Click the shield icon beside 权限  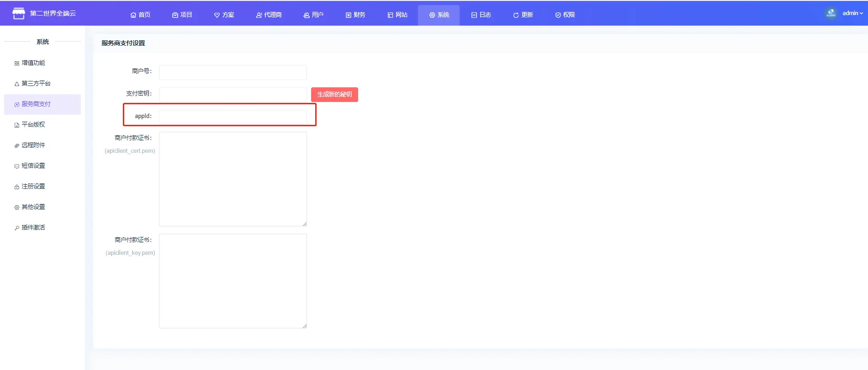pos(558,15)
